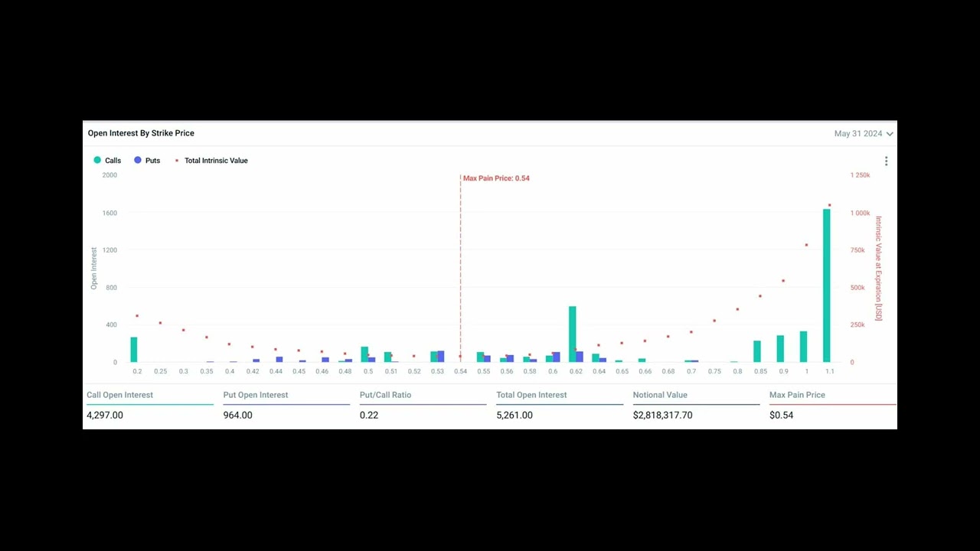Click the Calls bar at strike 0.5

tap(364, 354)
